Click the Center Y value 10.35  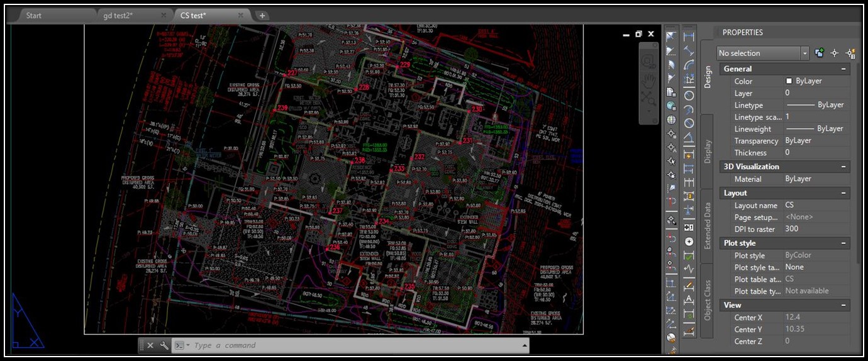click(x=794, y=330)
